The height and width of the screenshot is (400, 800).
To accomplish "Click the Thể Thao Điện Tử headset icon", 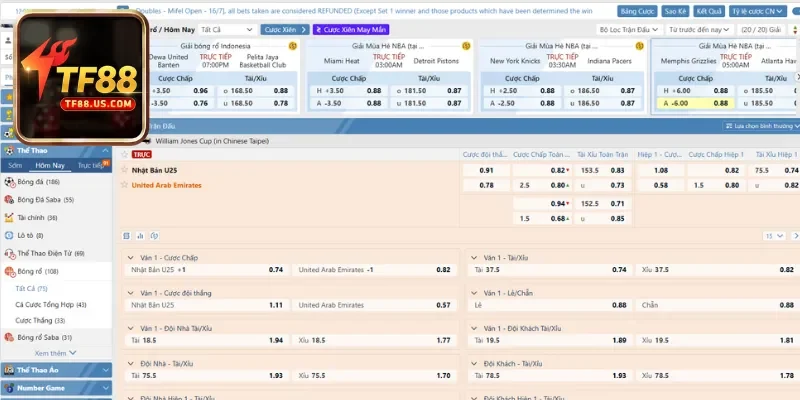I will [9, 253].
